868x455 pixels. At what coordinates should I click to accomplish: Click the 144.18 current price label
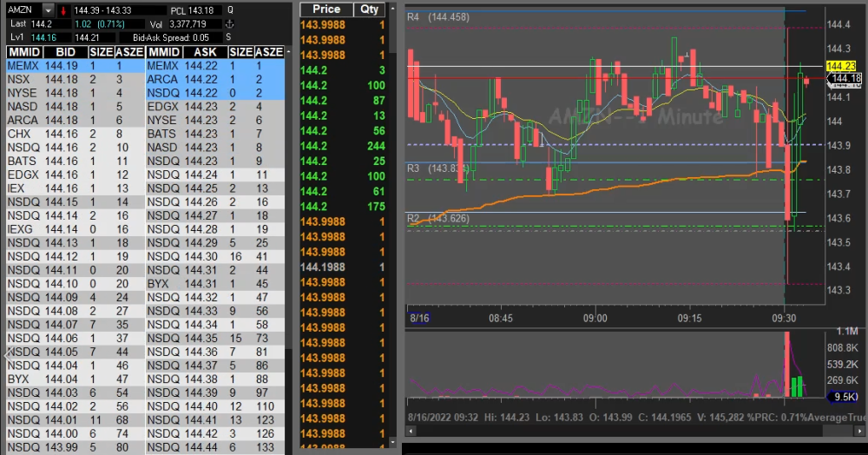pyautogui.click(x=845, y=79)
